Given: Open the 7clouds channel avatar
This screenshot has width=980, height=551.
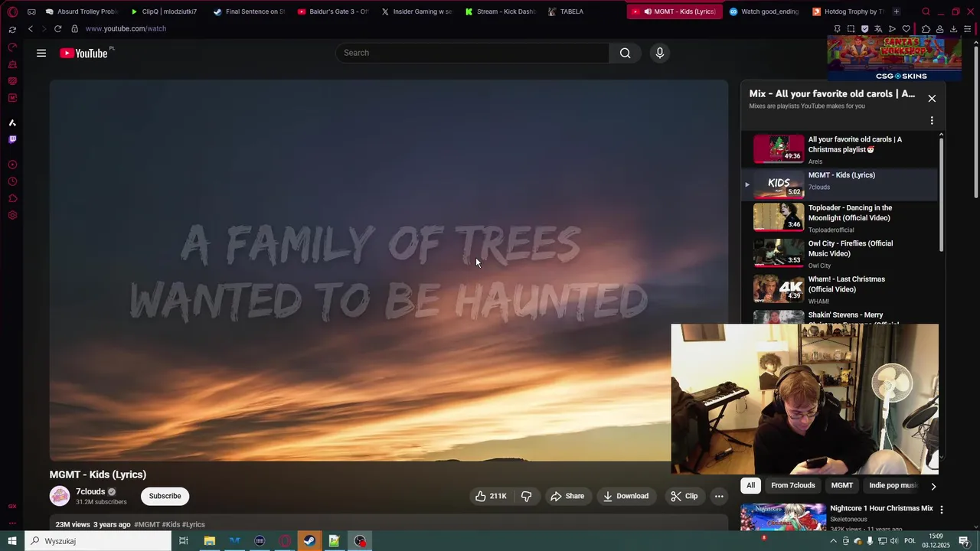Looking at the screenshot, I should [x=60, y=496].
